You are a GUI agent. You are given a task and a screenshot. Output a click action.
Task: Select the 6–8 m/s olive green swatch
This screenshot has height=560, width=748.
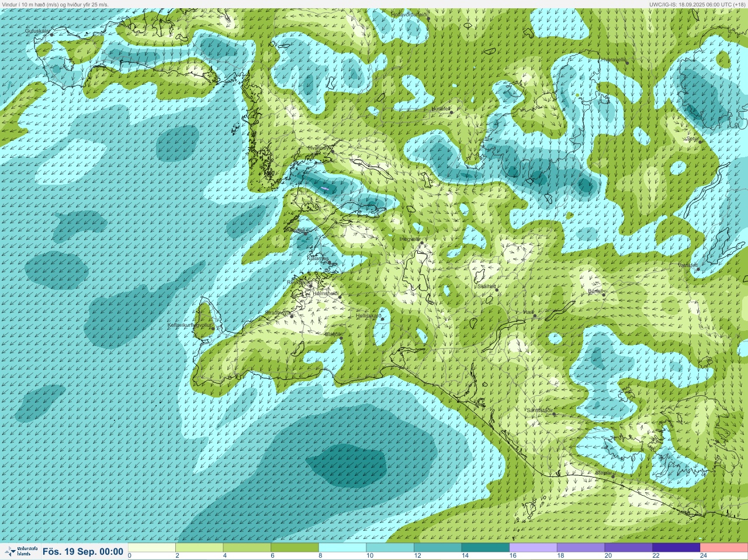(295, 548)
